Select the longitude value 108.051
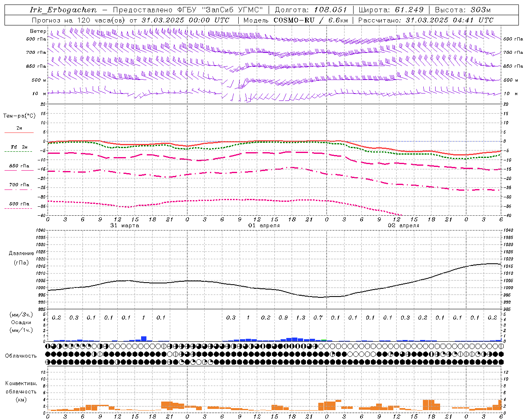 [331, 10]
